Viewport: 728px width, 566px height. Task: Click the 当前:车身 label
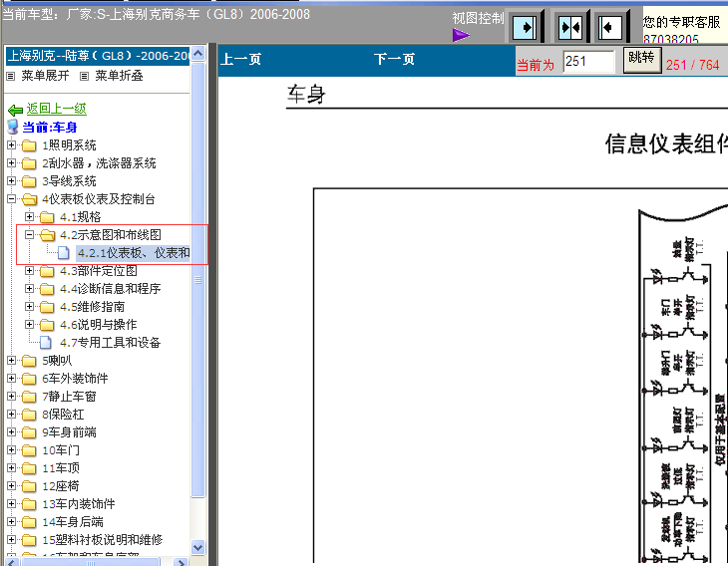50,128
